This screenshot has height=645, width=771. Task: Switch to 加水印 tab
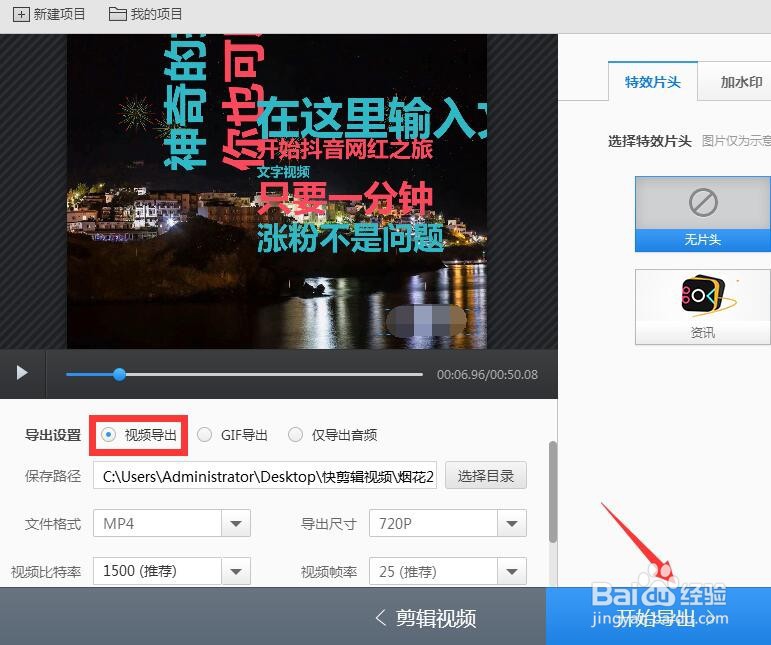[735, 82]
